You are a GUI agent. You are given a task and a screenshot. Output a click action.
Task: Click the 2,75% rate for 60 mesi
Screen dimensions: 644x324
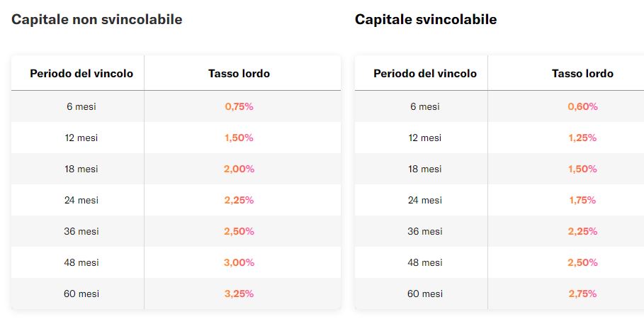[x=582, y=294]
